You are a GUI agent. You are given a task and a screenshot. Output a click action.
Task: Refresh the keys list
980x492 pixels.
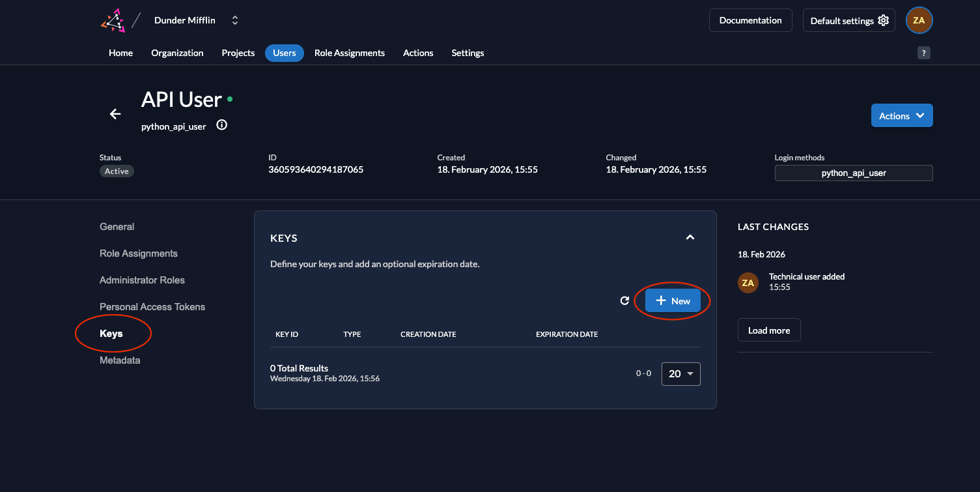tap(624, 300)
